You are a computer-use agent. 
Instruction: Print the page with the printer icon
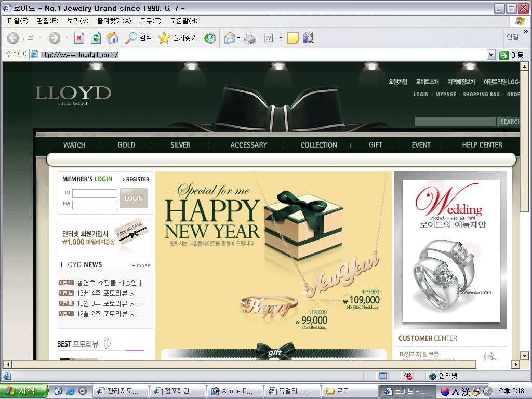(x=250, y=37)
